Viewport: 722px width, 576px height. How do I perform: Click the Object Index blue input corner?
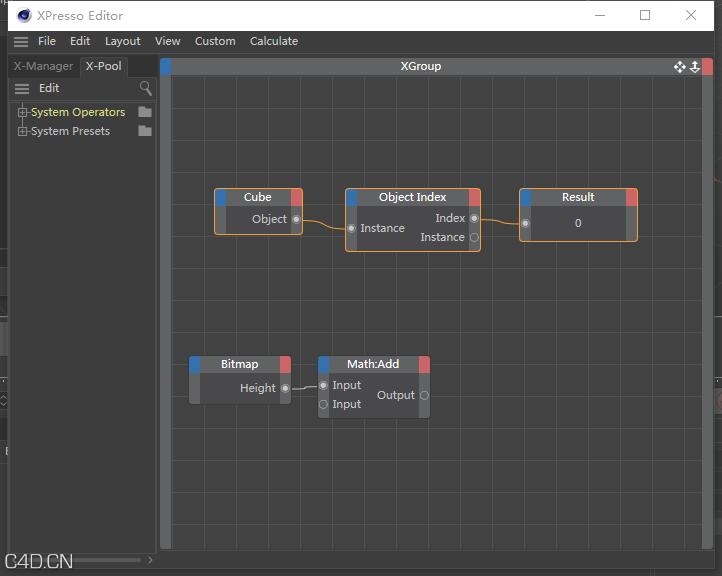pyautogui.click(x=352, y=197)
